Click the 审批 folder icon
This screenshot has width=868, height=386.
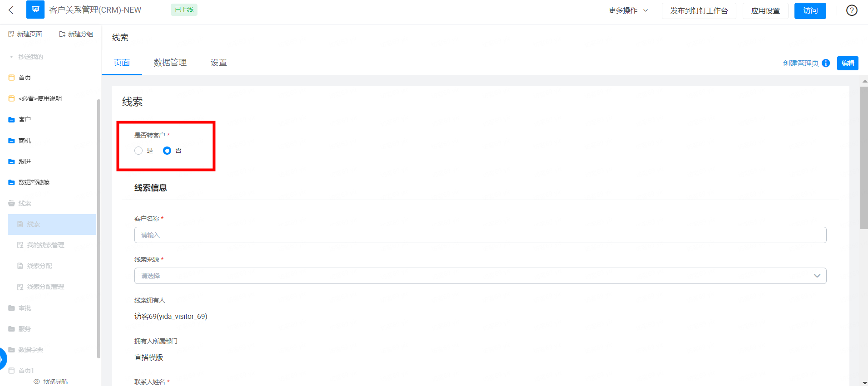12,308
